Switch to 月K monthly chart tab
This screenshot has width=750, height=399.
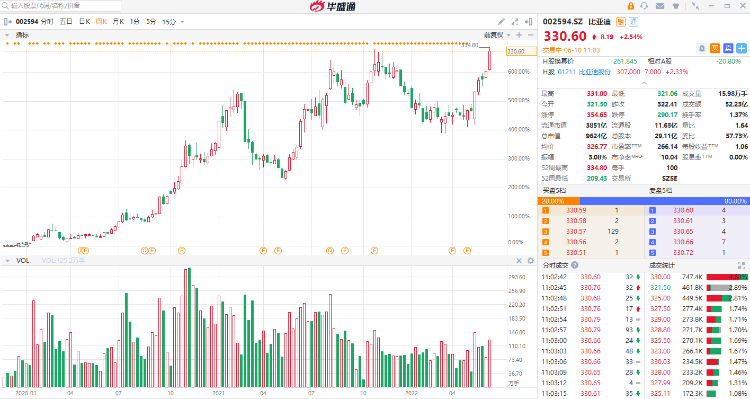pos(118,22)
